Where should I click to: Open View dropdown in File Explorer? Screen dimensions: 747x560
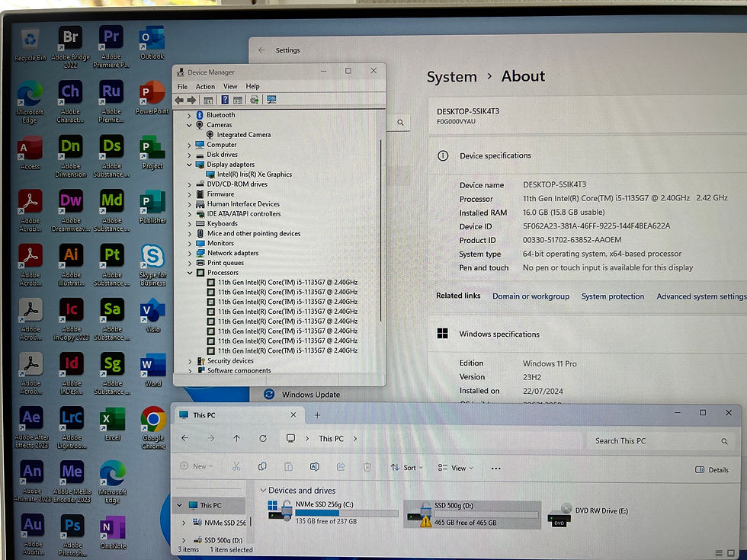[x=456, y=468]
